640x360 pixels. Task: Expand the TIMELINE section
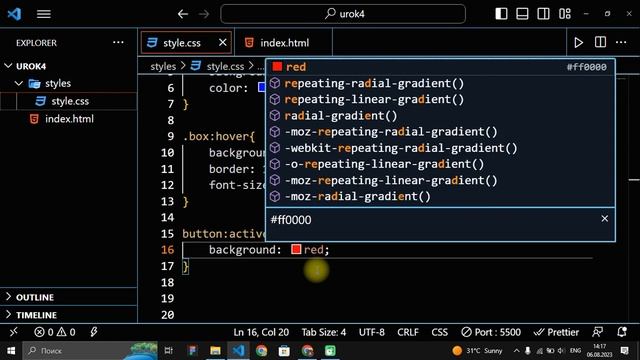[x=69, y=315]
